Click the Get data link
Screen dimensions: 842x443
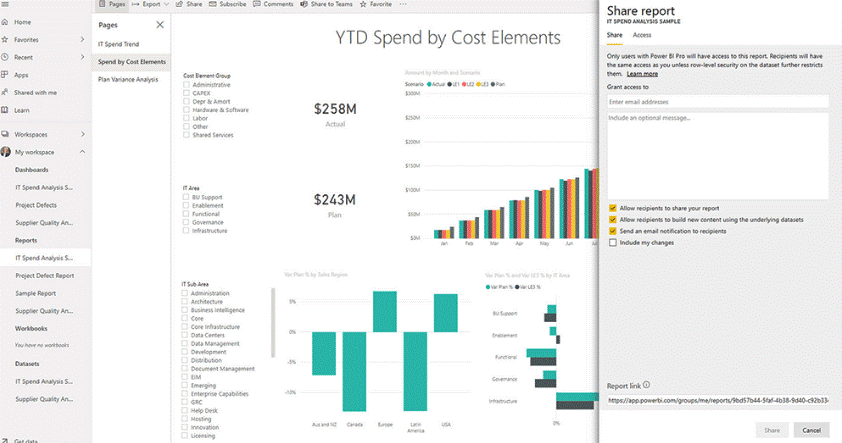click(x=26, y=441)
